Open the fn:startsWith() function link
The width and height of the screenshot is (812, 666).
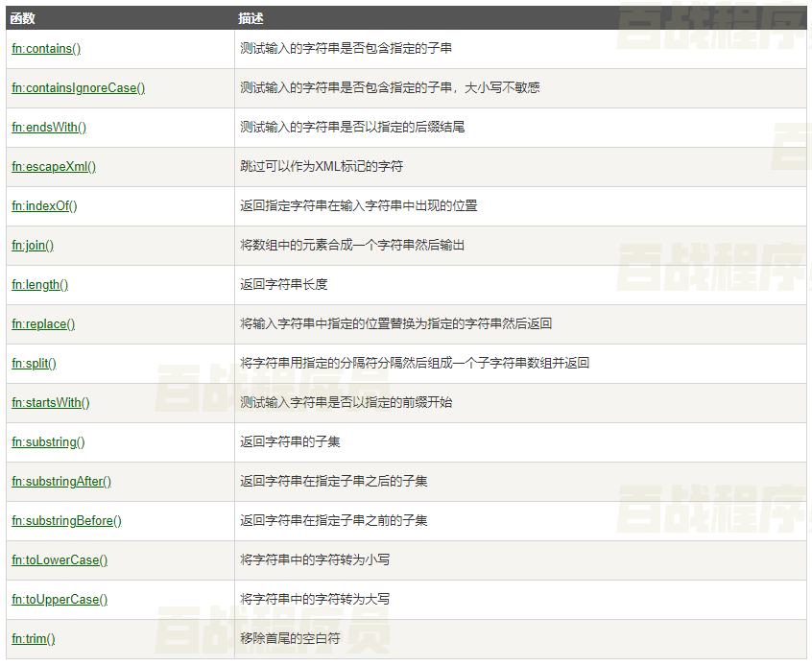pos(50,402)
